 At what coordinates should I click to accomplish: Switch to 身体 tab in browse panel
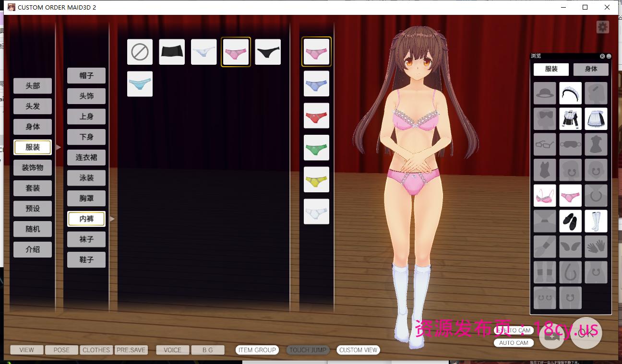tap(591, 69)
